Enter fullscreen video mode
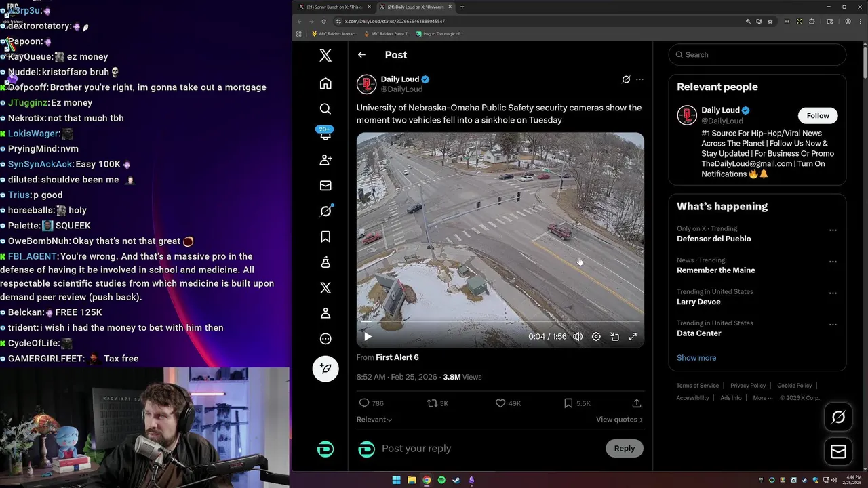 [x=633, y=337]
